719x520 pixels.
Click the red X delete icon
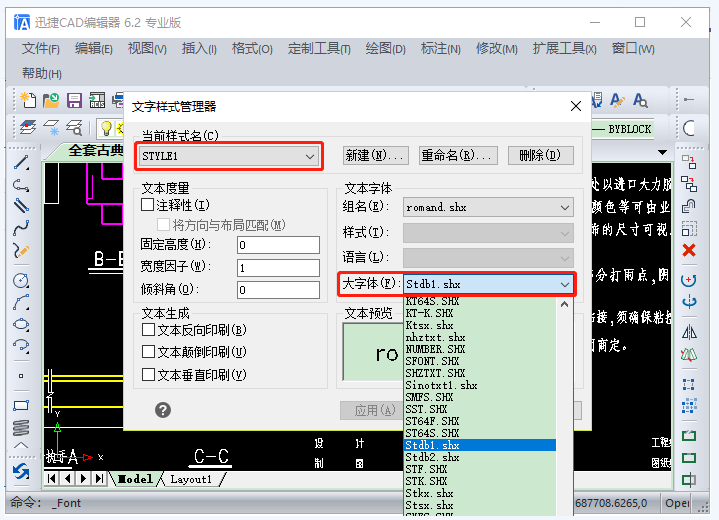pos(689,250)
